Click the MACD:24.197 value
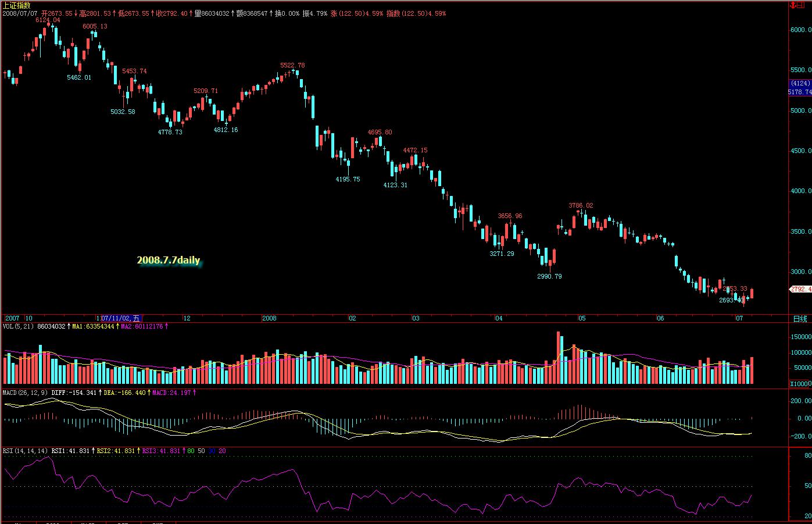 (x=172, y=393)
